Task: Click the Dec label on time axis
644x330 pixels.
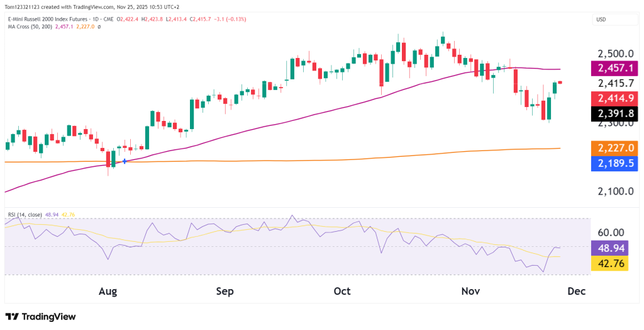Action: pyautogui.click(x=577, y=292)
